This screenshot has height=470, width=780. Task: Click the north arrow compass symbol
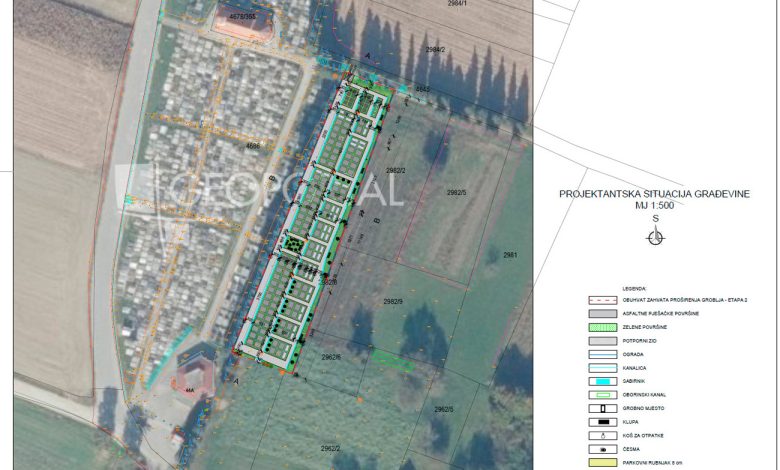click(x=655, y=237)
